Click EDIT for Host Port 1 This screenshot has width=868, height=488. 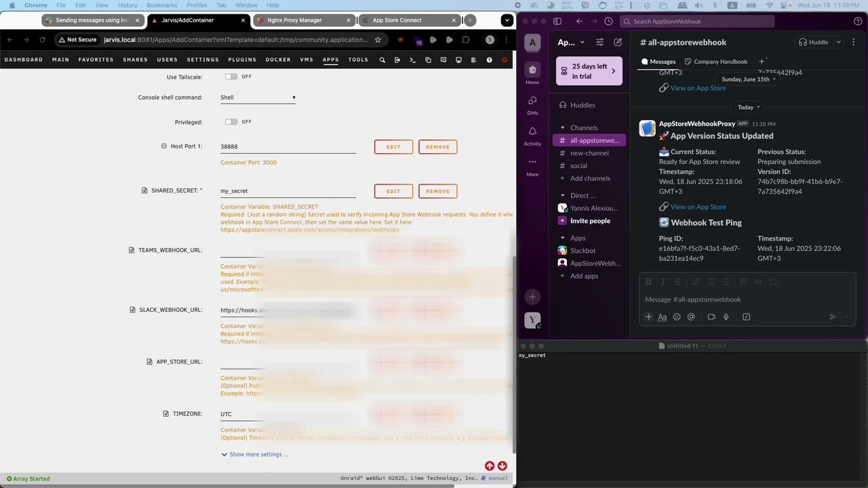pyautogui.click(x=393, y=147)
